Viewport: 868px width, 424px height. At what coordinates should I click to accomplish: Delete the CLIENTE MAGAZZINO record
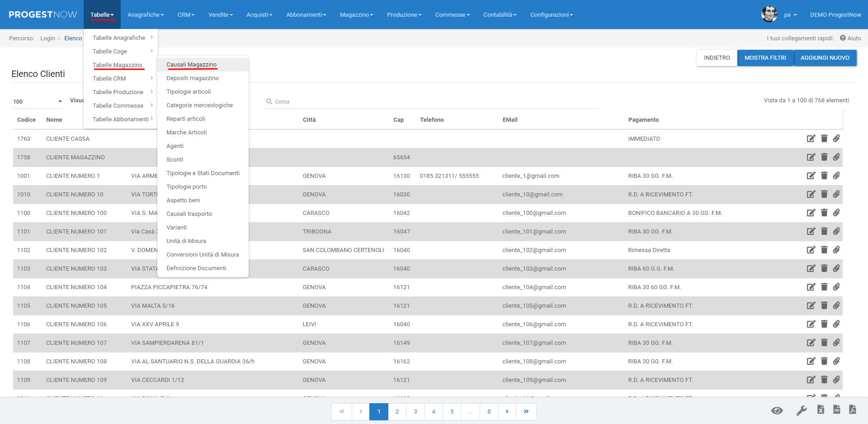(824, 157)
